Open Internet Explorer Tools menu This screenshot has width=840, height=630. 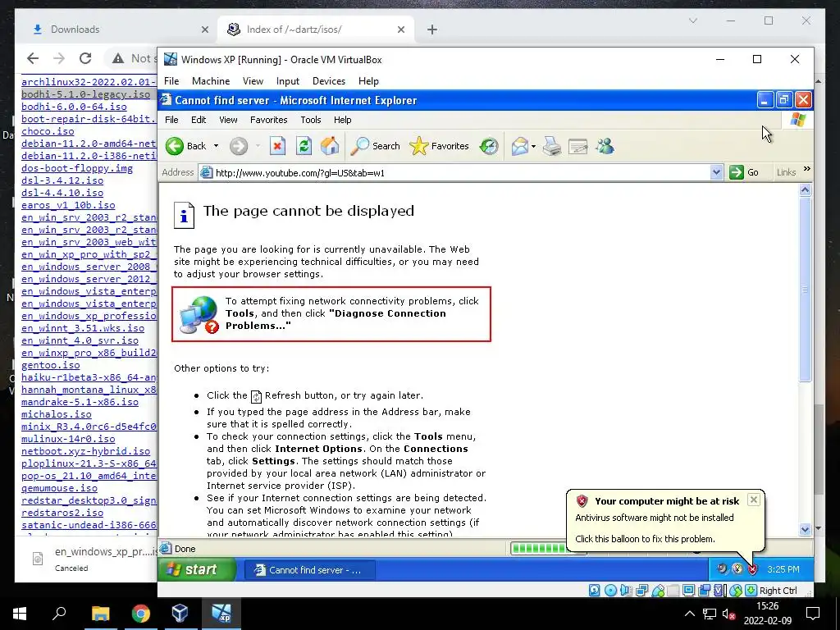point(311,120)
